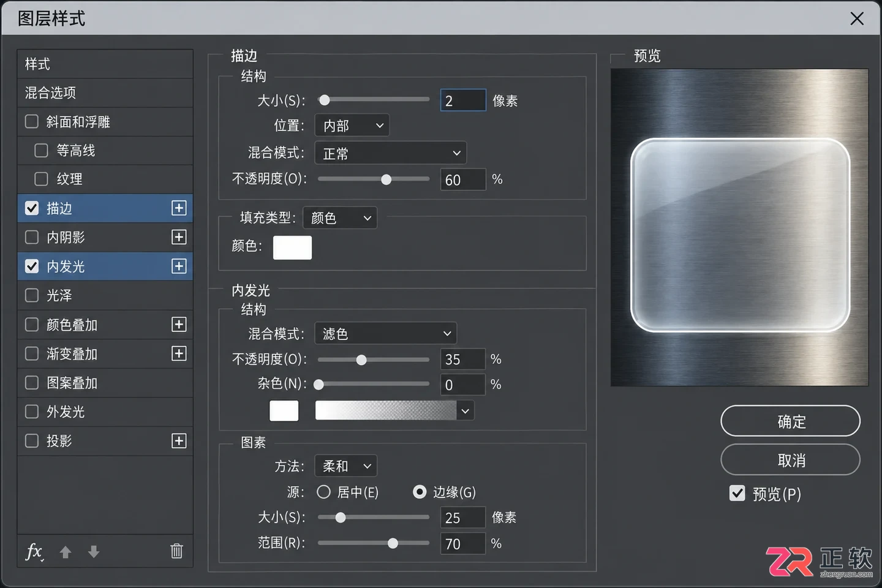Enable the 投影 checkbox
The height and width of the screenshot is (588, 882).
pos(32,441)
